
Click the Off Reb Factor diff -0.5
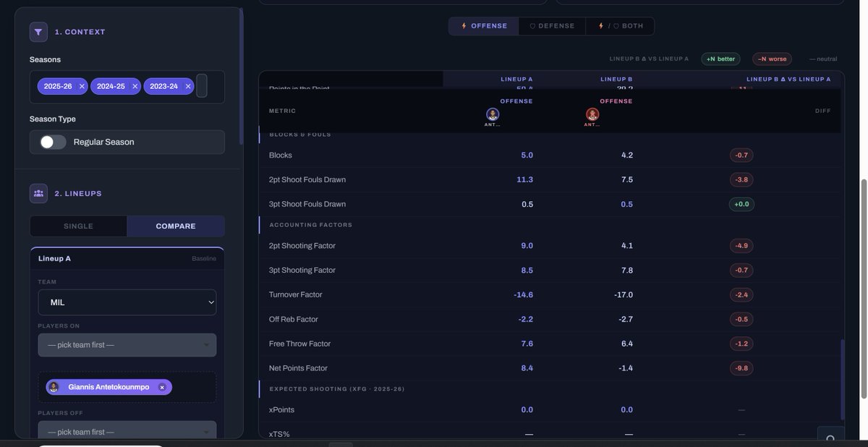tap(741, 319)
